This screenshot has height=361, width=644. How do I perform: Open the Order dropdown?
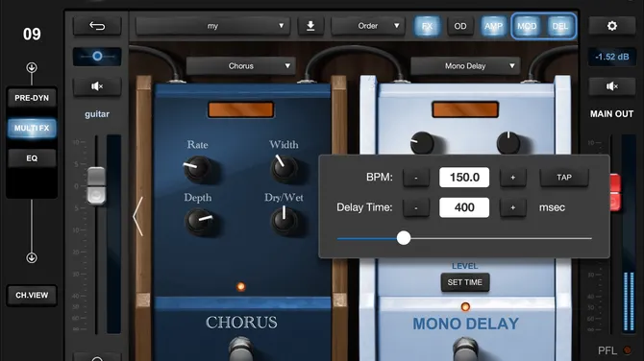367,26
